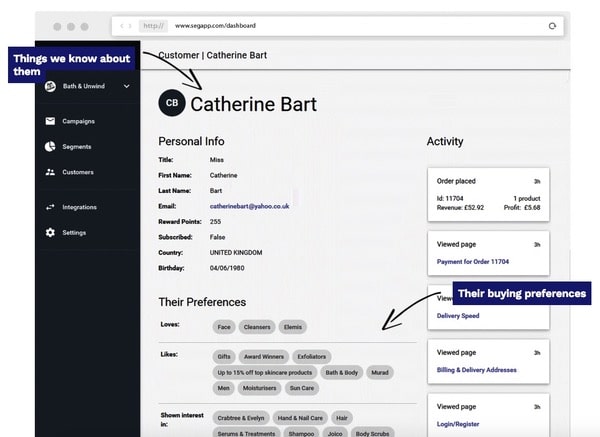Click the Settings gear icon
This screenshot has height=437, width=600.
tap(50, 233)
